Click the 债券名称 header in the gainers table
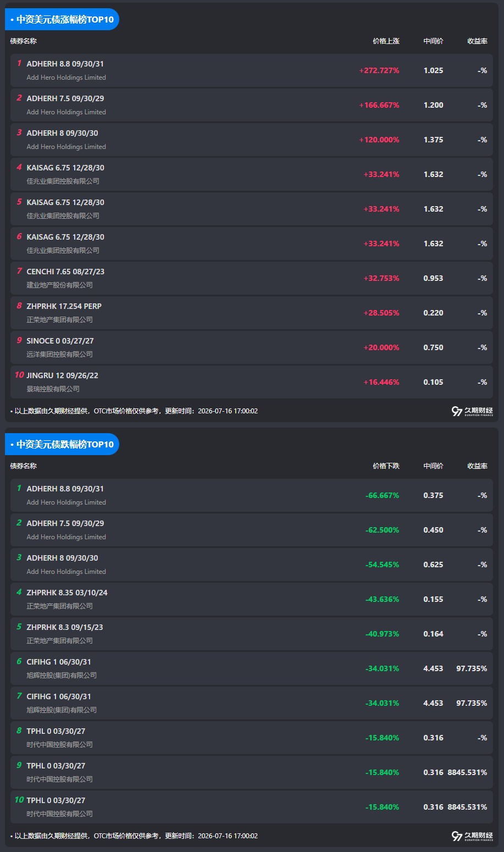This screenshot has height=852, width=504. pyautogui.click(x=24, y=41)
